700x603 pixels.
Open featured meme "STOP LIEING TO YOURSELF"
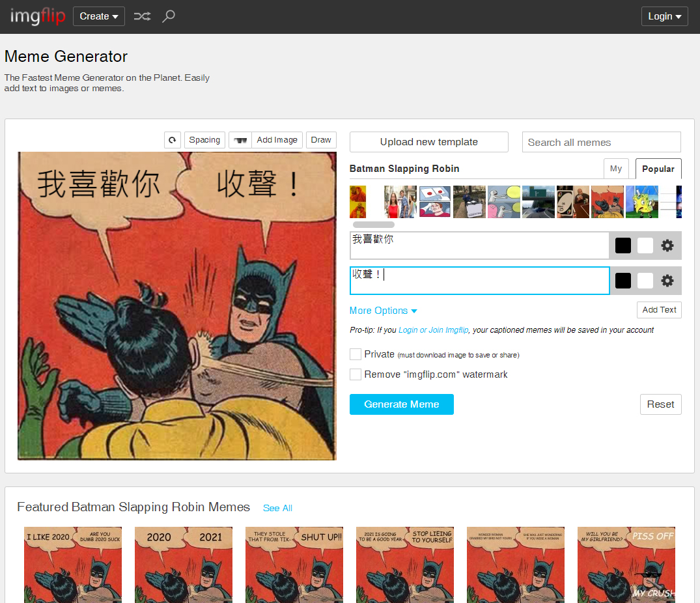click(405, 565)
